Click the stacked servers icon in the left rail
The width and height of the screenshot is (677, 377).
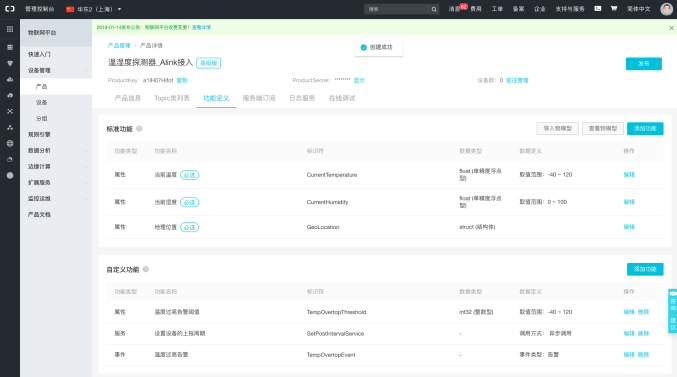click(x=10, y=48)
